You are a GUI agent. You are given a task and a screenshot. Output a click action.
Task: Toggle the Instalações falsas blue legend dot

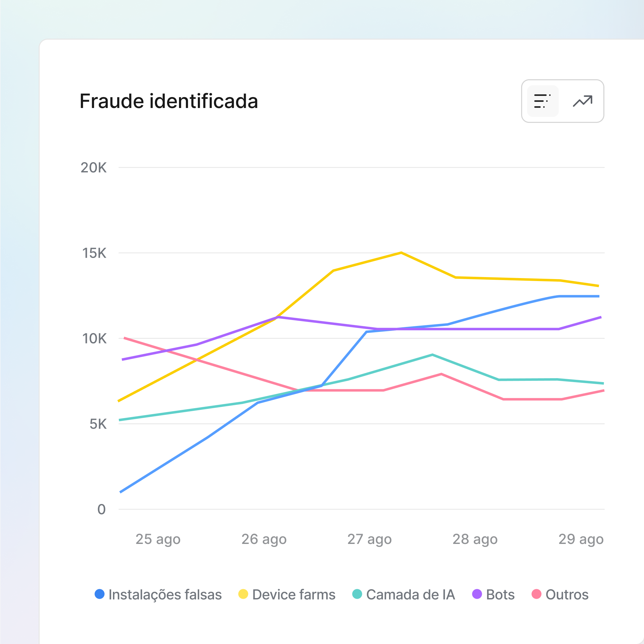100,594
